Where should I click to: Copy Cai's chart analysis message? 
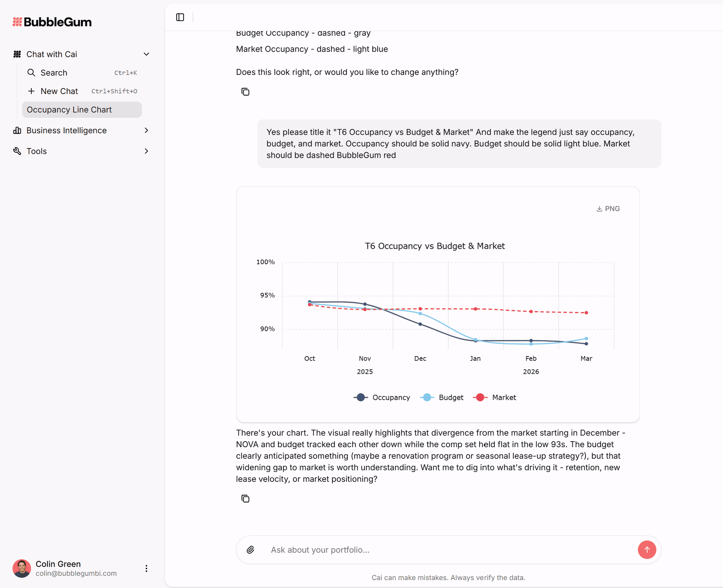[x=246, y=498]
